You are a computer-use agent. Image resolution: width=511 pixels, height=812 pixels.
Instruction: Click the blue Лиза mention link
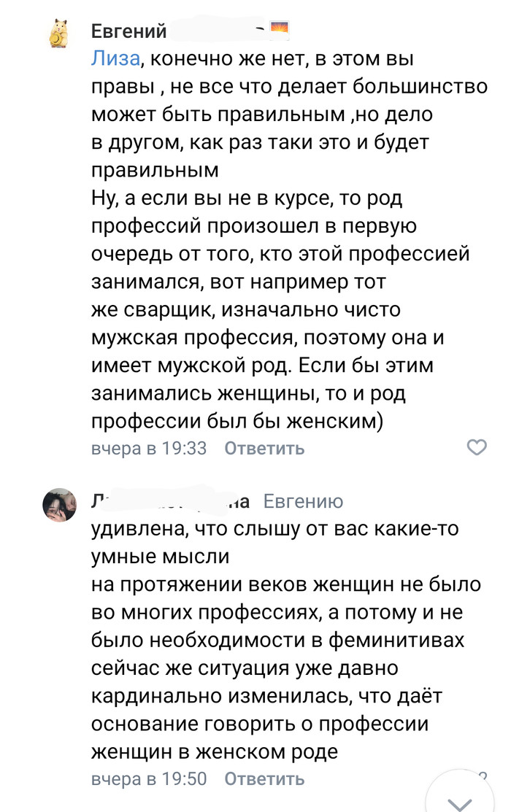coord(110,59)
